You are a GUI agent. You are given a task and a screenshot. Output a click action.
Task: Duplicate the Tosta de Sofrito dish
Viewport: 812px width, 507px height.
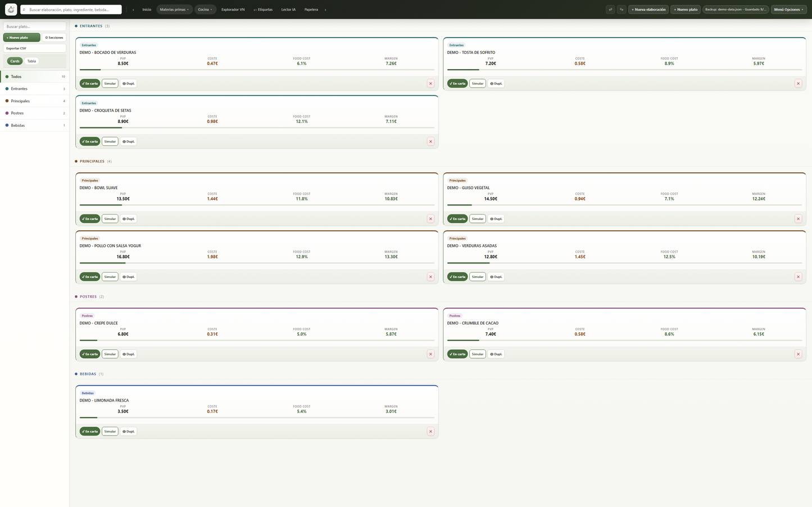tap(496, 84)
